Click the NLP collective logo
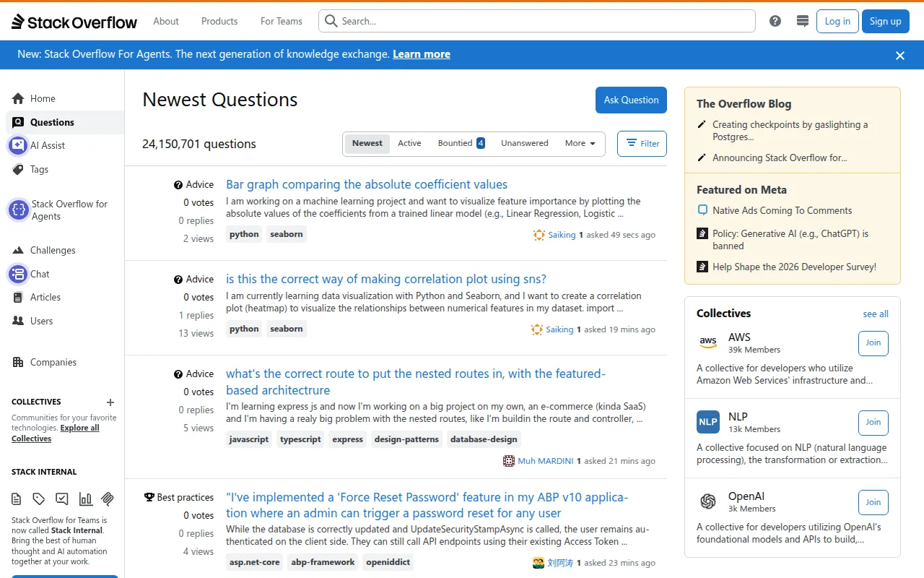Screen dimensions: 924x578 point(708,422)
